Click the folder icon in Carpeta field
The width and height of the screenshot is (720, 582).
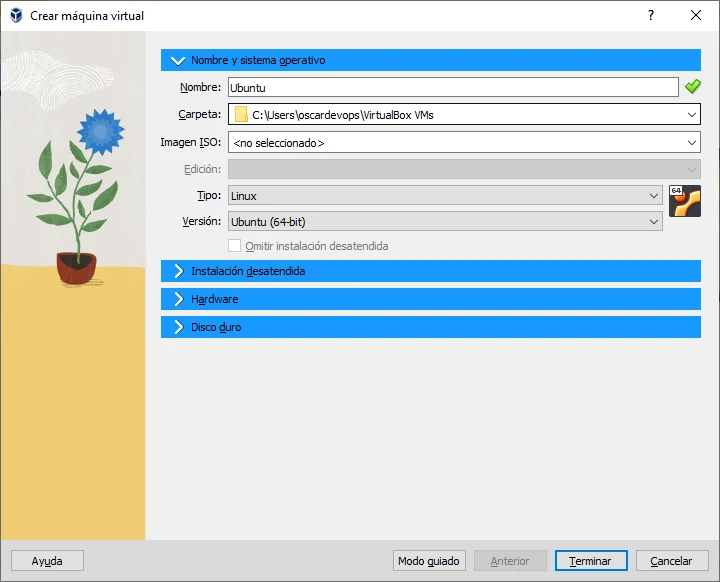coord(241,114)
